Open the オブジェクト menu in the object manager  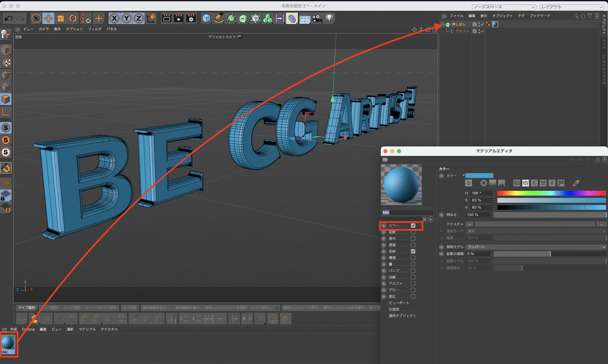[x=502, y=16]
